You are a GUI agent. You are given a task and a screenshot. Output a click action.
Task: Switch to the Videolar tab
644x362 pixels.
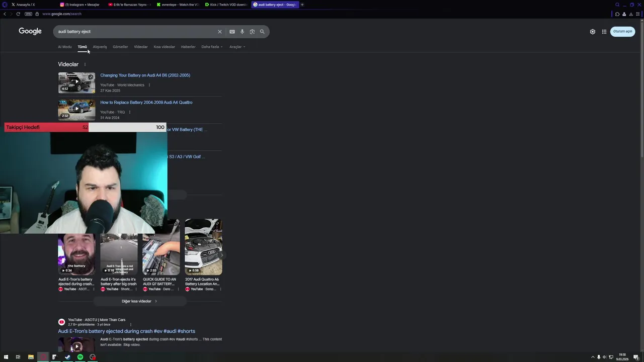141,47
